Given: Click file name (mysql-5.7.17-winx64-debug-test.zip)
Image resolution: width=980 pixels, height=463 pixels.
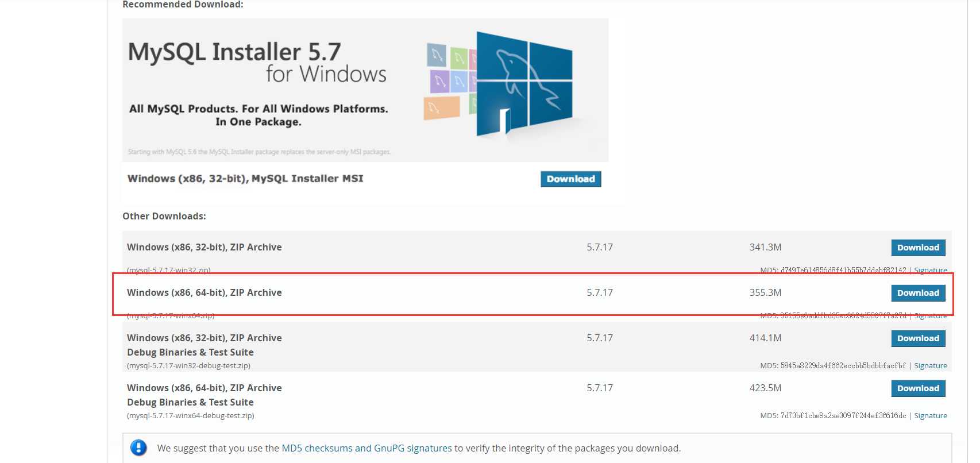Looking at the screenshot, I should pyautogui.click(x=191, y=415).
